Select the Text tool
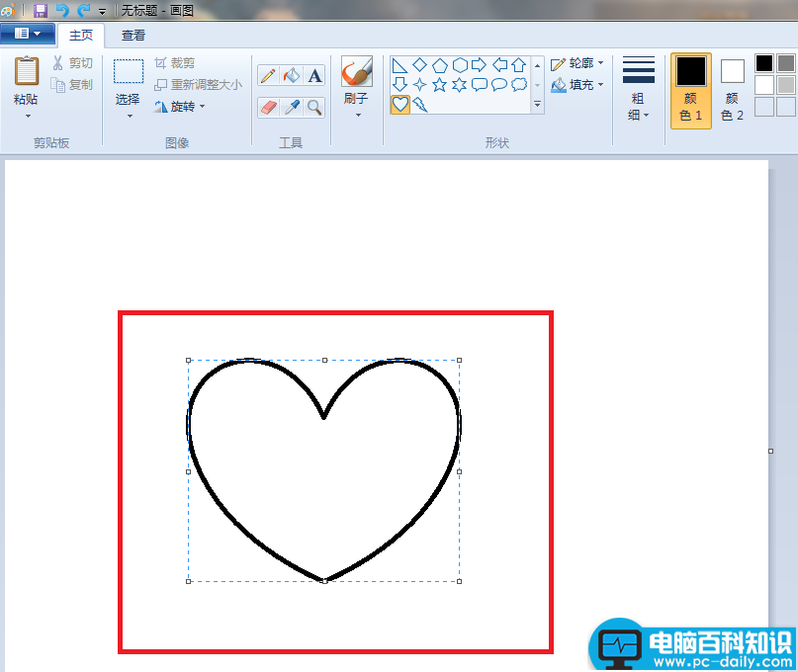 click(x=314, y=76)
